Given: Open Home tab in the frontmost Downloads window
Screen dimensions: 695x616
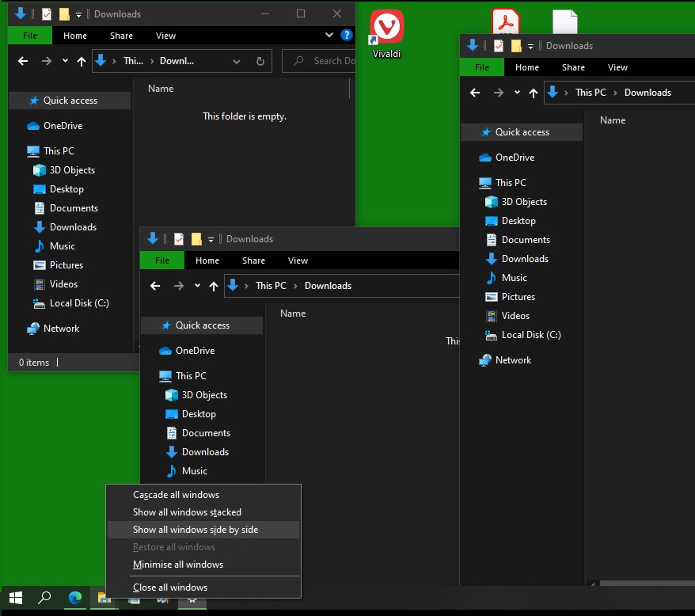Looking at the screenshot, I should tap(527, 67).
